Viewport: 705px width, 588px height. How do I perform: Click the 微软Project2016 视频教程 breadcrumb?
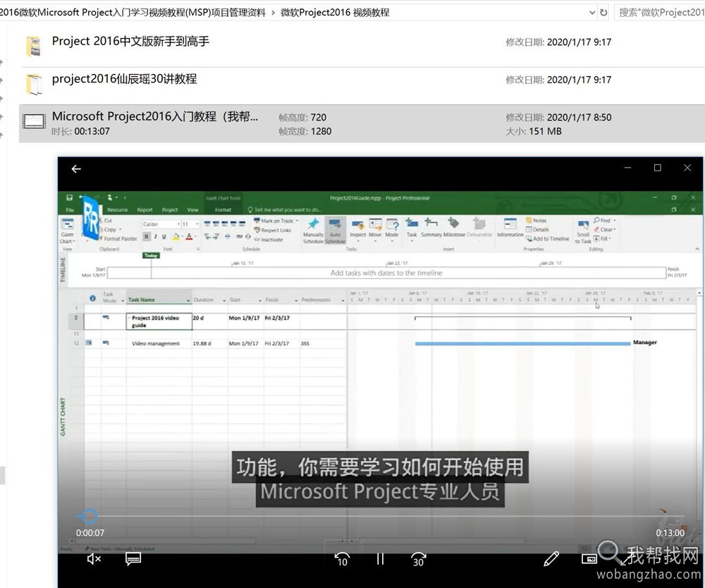coord(335,12)
